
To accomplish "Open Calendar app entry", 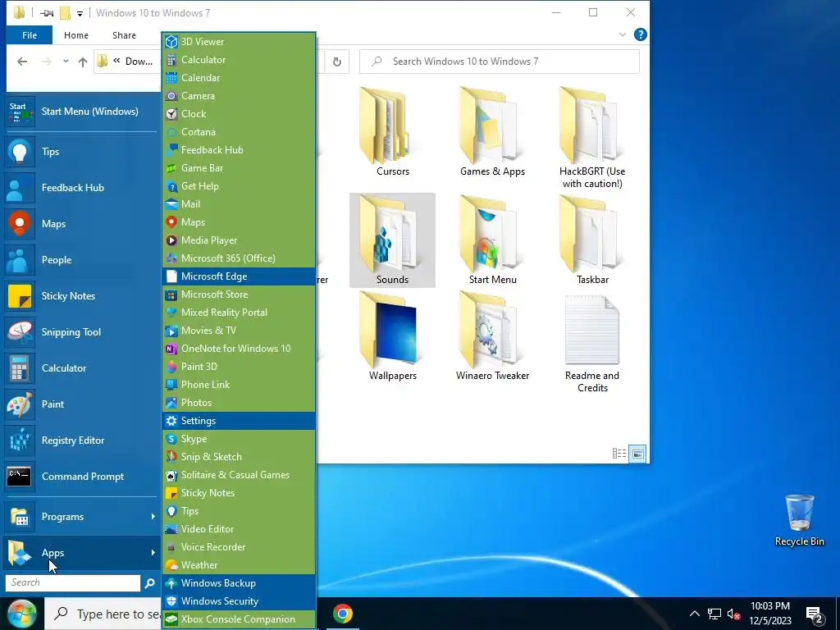I will pos(239,78).
